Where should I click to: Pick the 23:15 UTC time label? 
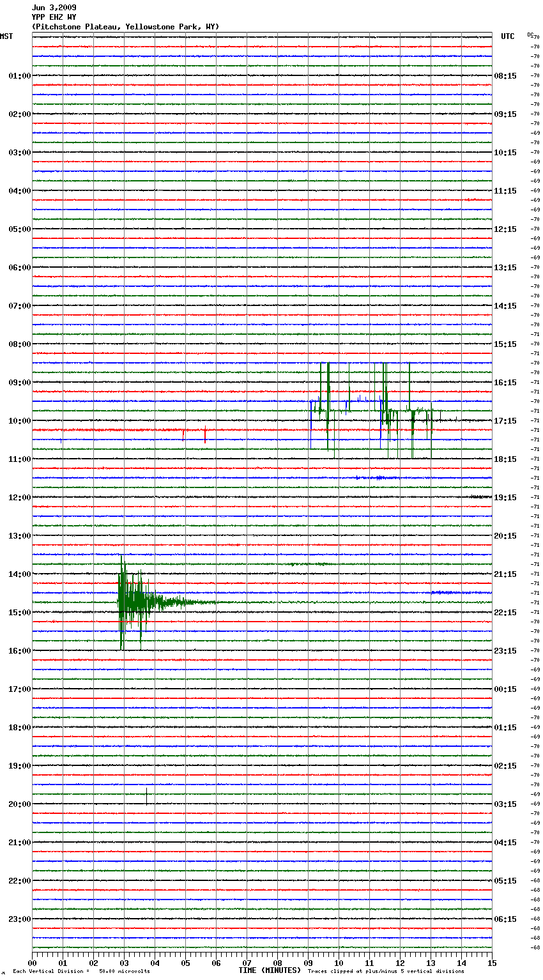(505, 651)
